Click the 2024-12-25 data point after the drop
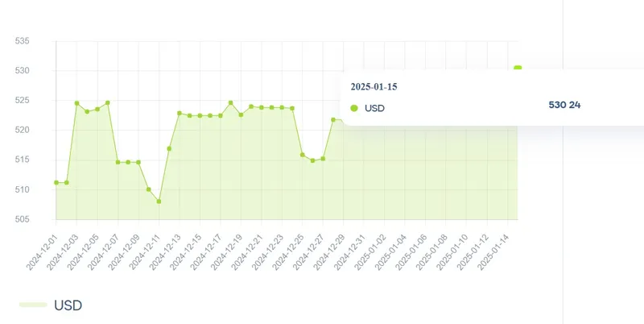 point(302,155)
